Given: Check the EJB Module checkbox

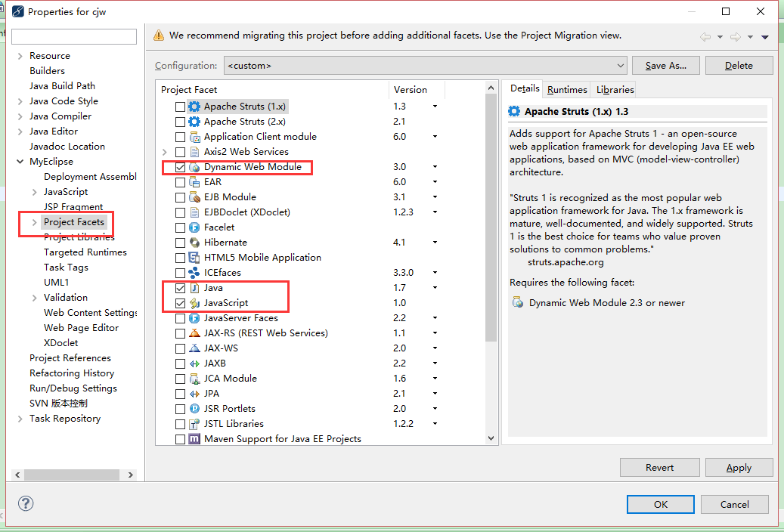Looking at the screenshot, I should click(x=180, y=197).
